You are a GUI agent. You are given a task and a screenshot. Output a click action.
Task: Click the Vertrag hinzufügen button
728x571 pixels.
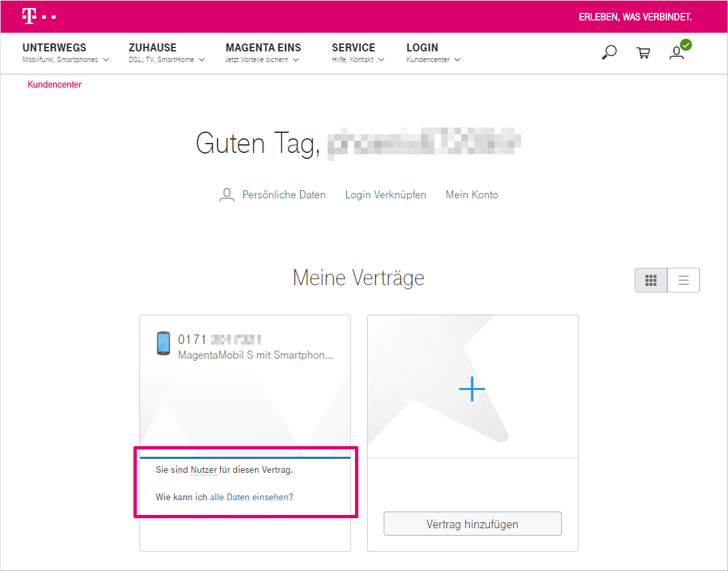(472, 524)
